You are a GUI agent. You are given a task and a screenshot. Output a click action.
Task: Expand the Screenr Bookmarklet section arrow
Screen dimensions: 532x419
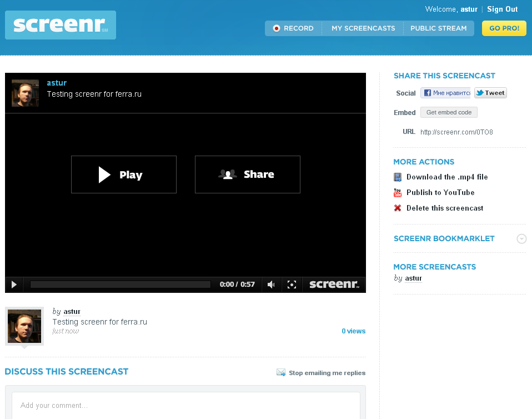click(521, 239)
